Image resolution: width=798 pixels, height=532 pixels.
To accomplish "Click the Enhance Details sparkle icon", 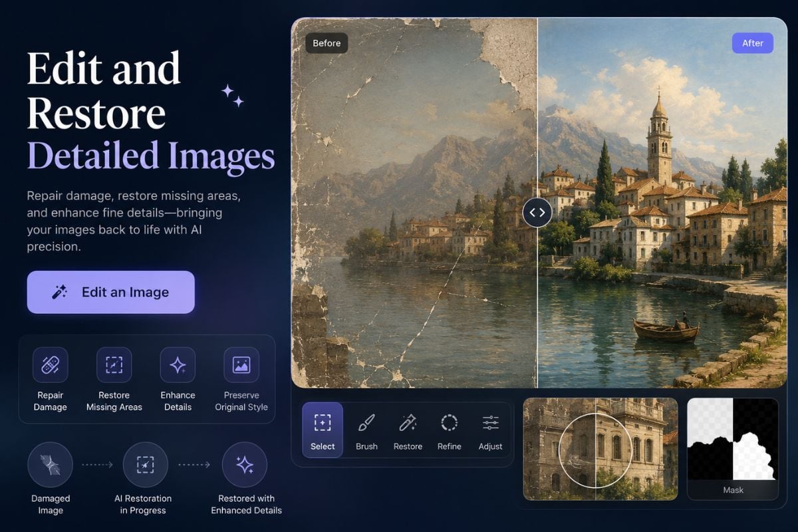I will [178, 364].
